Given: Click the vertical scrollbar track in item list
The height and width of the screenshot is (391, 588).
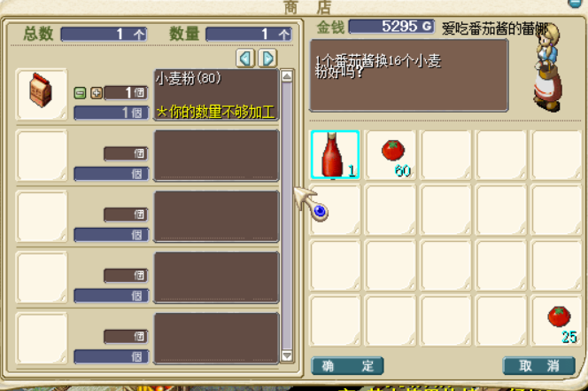Looking at the screenshot, I should [x=287, y=216].
